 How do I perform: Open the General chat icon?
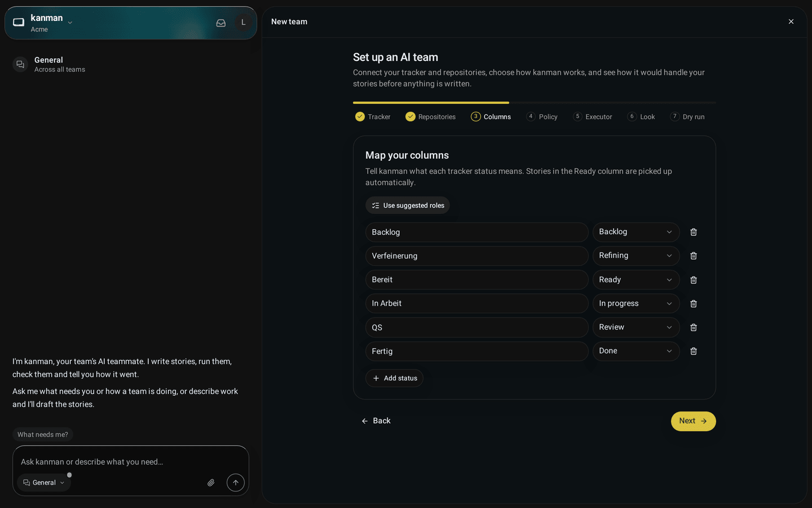[x=20, y=64]
